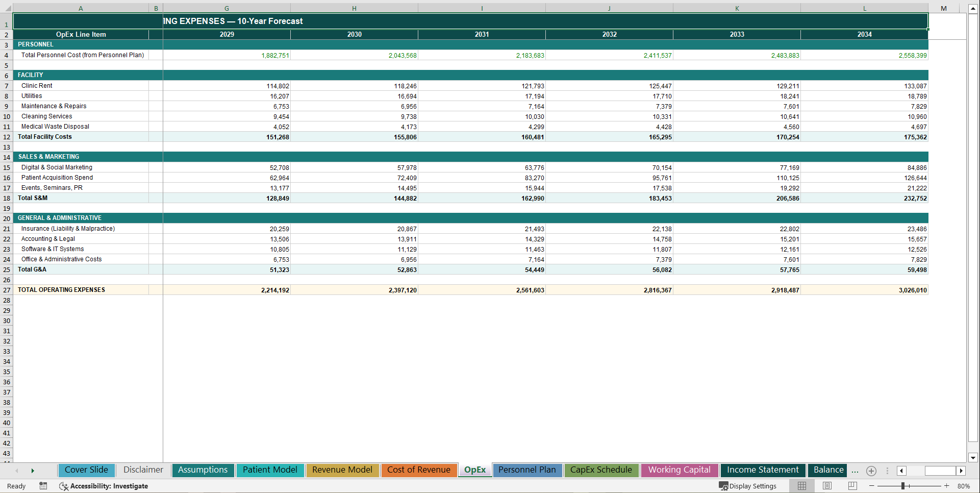Add a new worksheet with the plus icon
The image size is (980, 493).
pyautogui.click(x=871, y=471)
